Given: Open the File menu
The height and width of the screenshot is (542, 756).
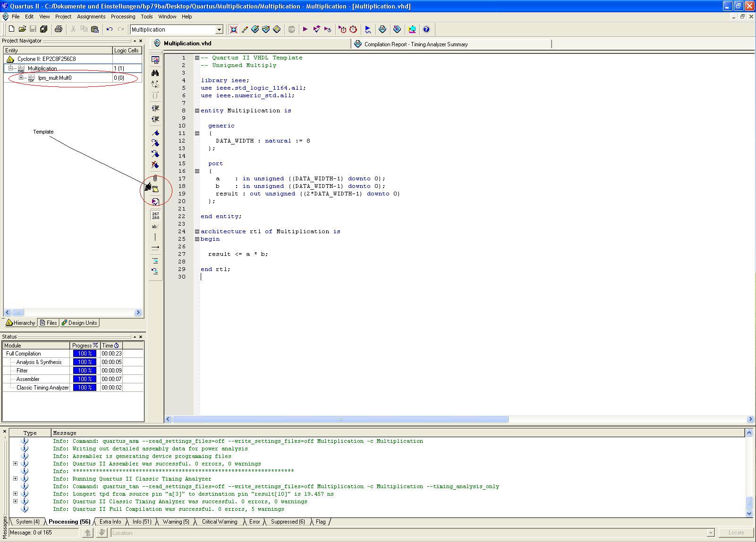Looking at the screenshot, I should 16,17.
